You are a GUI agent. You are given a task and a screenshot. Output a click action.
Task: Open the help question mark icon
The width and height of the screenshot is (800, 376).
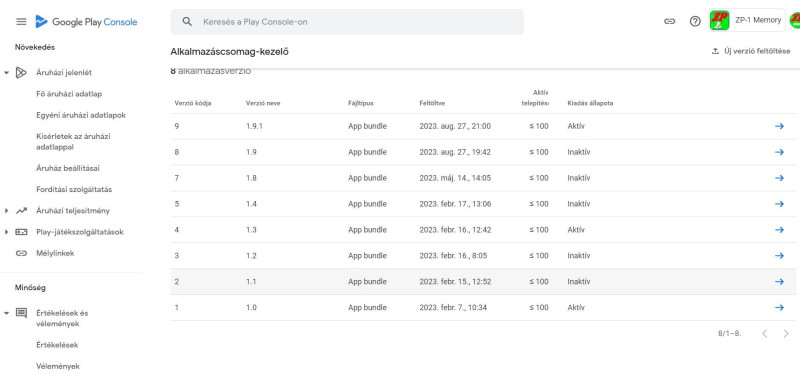tap(695, 21)
